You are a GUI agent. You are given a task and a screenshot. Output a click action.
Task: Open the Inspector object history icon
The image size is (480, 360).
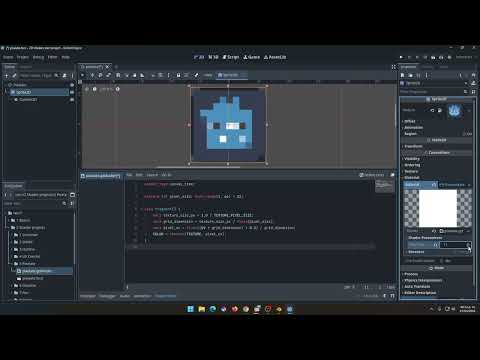click(x=474, y=75)
